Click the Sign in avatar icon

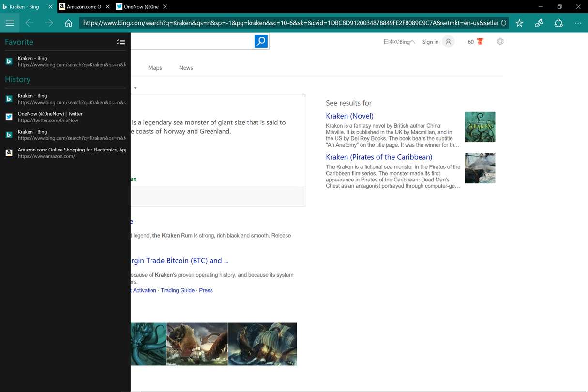click(x=448, y=42)
